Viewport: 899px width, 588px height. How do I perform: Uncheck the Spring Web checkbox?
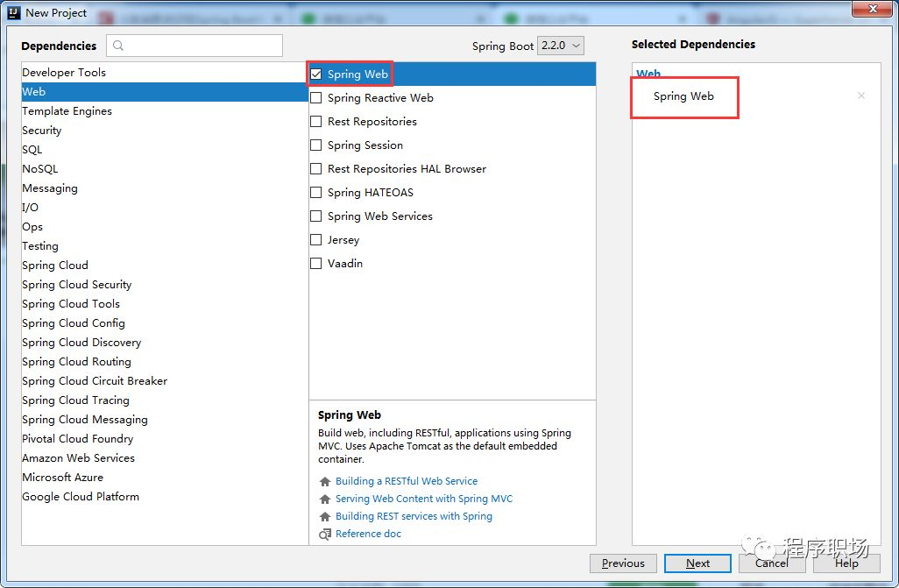click(x=316, y=74)
